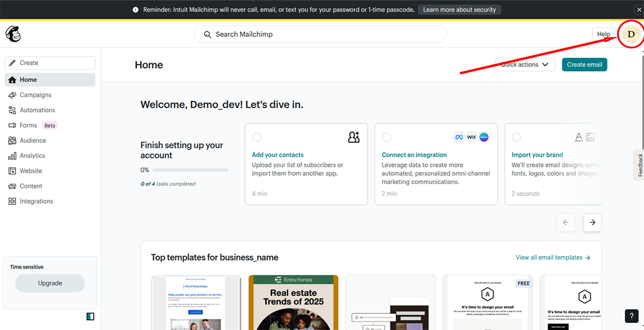This screenshot has height=330, width=644.
Task: Click the Audience people icon
Action: [x=13, y=141]
